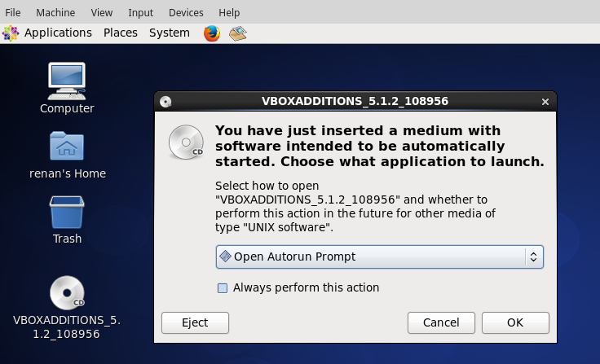This screenshot has height=364, width=600.
Task: Open the Applications panel menu
Action: [x=58, y=33]
